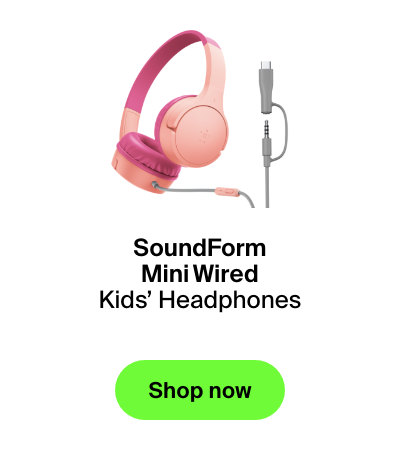Screen dimensions: 400x450
Task: Select the Kids' Headphones subtitle
Action: pyautogui.click(x=200, y=300)
